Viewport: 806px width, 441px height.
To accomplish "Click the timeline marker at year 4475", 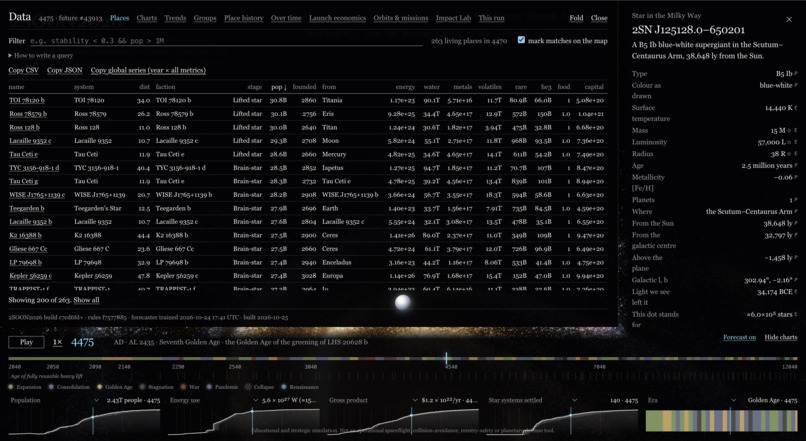I will click(446, 358).
